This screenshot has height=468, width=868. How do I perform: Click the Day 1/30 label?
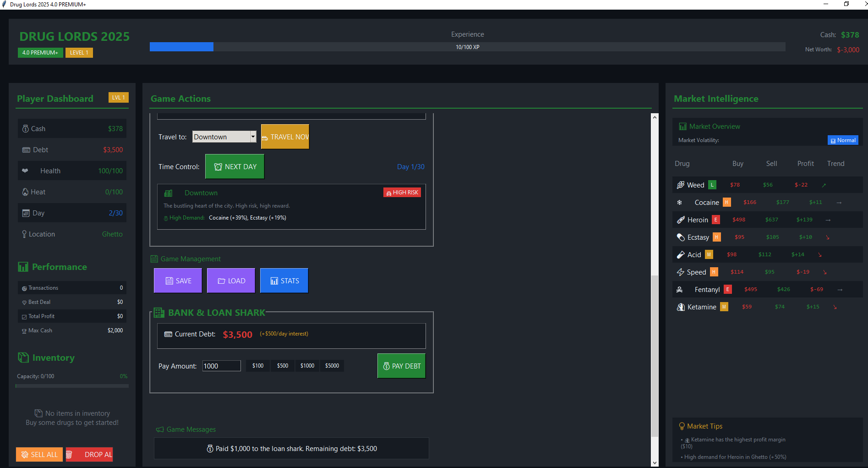[411, 167]
